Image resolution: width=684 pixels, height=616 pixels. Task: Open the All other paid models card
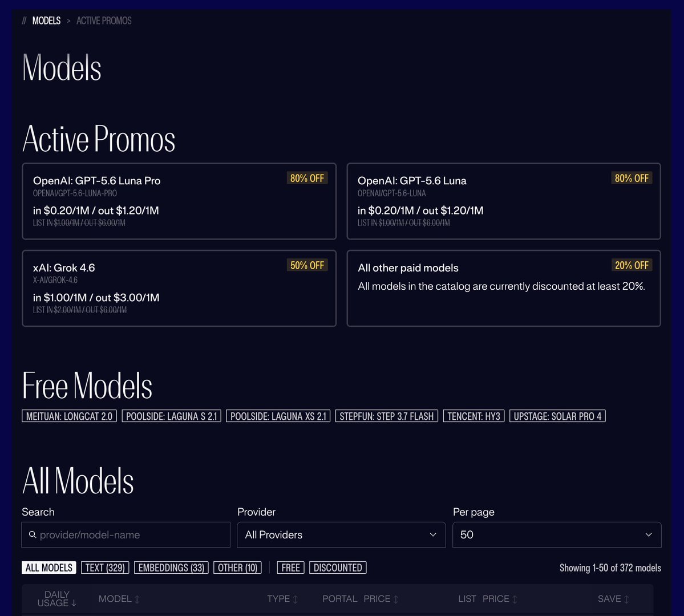click(x=504, y=288)
